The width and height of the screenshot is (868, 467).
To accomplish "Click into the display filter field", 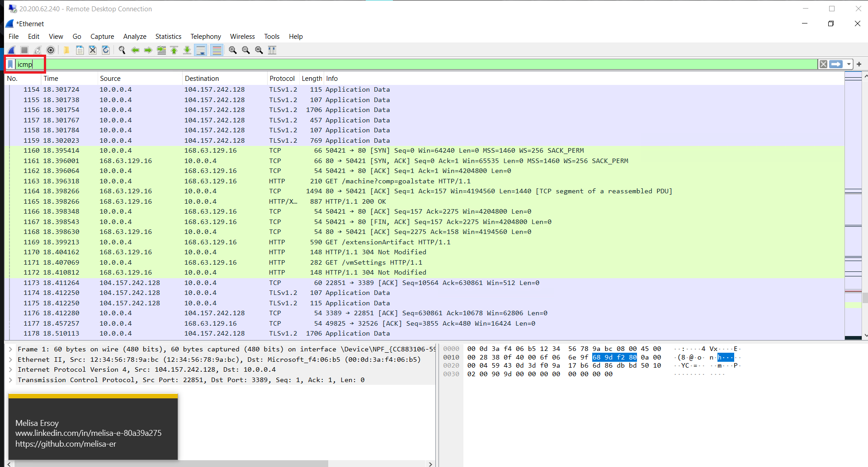I will 416,64.
